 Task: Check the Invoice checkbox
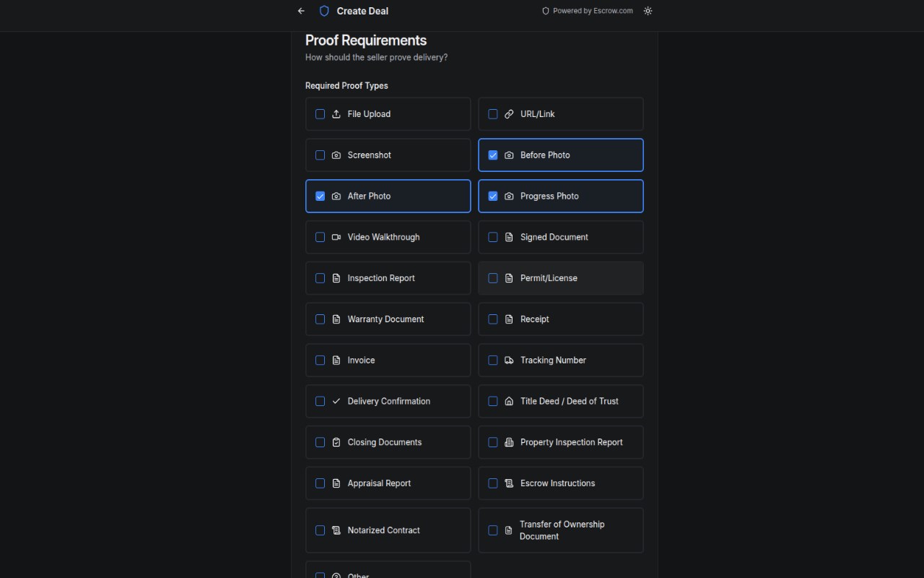tap(321, 360)
